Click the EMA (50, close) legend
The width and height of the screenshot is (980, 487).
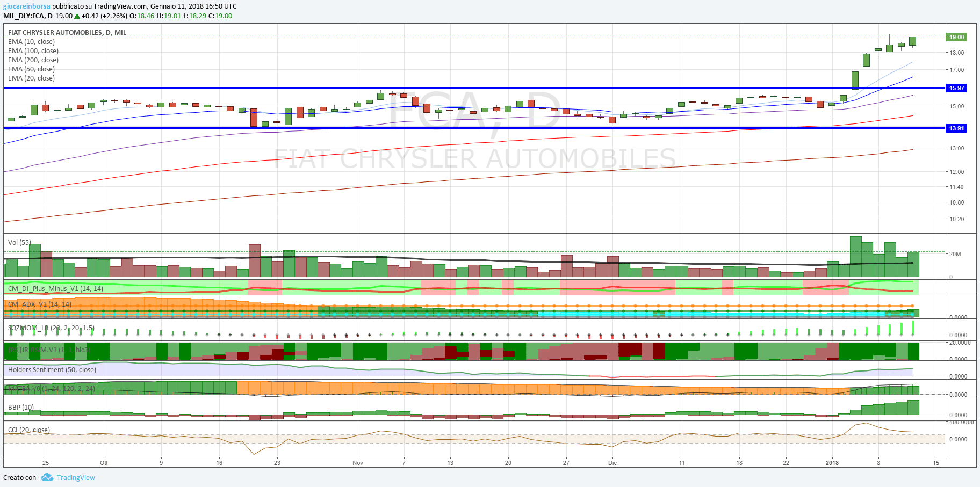coord(31,69)
